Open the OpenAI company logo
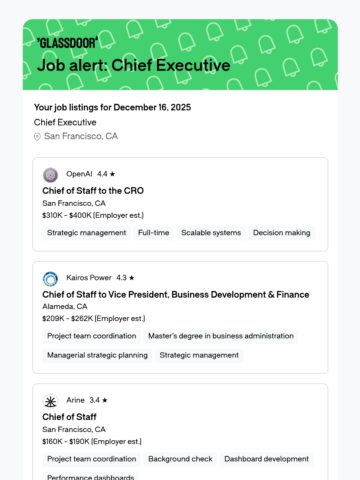Screen dimensions: 360x480 [x=50, y=175]
